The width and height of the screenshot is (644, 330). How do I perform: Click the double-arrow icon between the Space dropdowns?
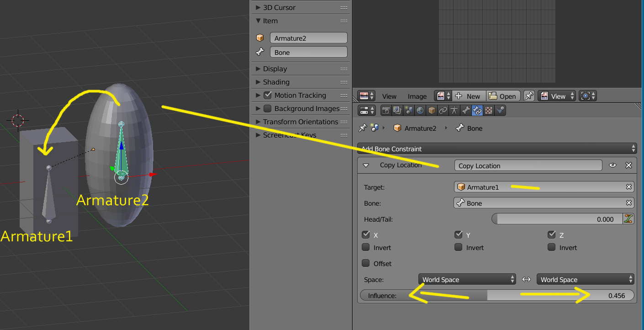coord(526,279)
